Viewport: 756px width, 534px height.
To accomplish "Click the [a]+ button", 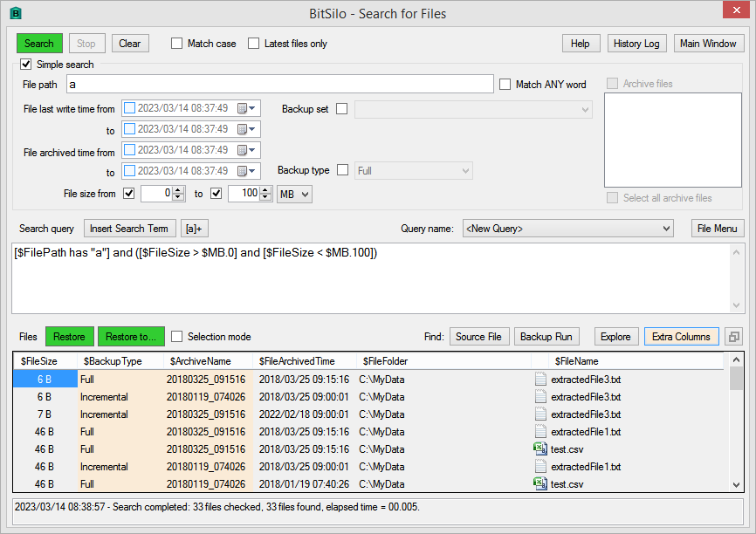I will [x=195, y=229].
